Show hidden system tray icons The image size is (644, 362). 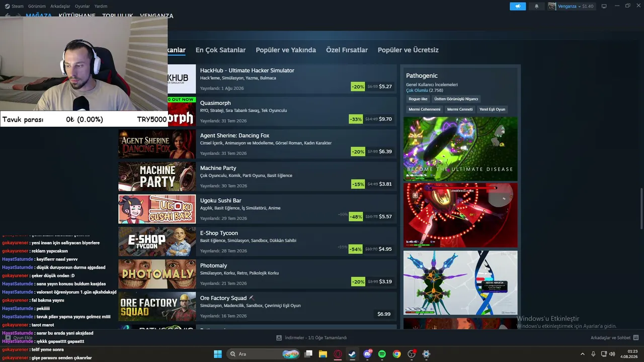point(583,354)
